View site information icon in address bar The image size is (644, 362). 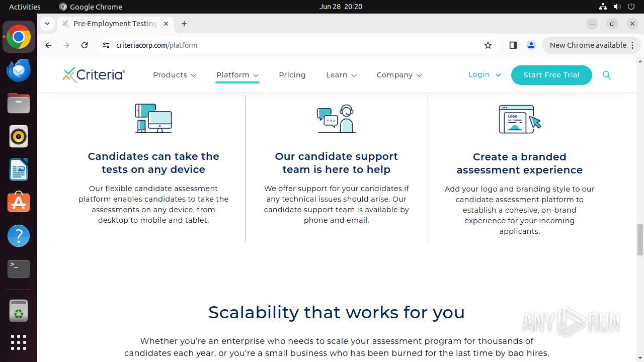pos(106,45)
